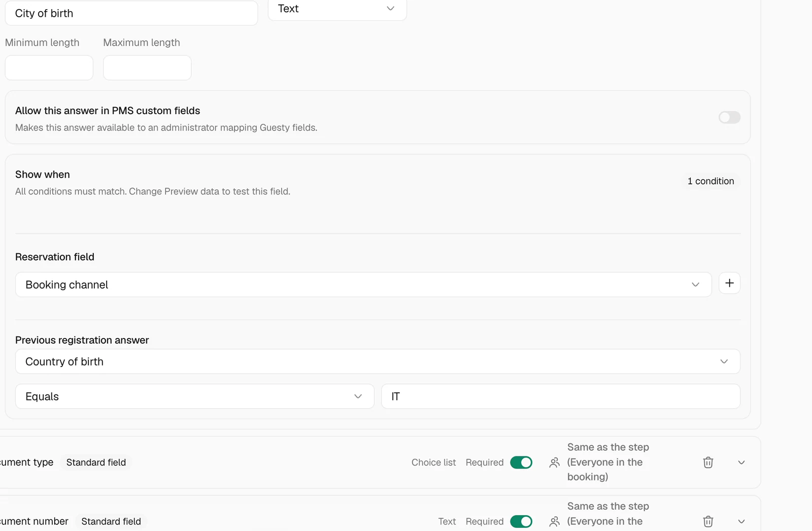This screenshot has width=812, height=531.
Task: Open the Booking channel dropdown
Action: tap(363, 285)
